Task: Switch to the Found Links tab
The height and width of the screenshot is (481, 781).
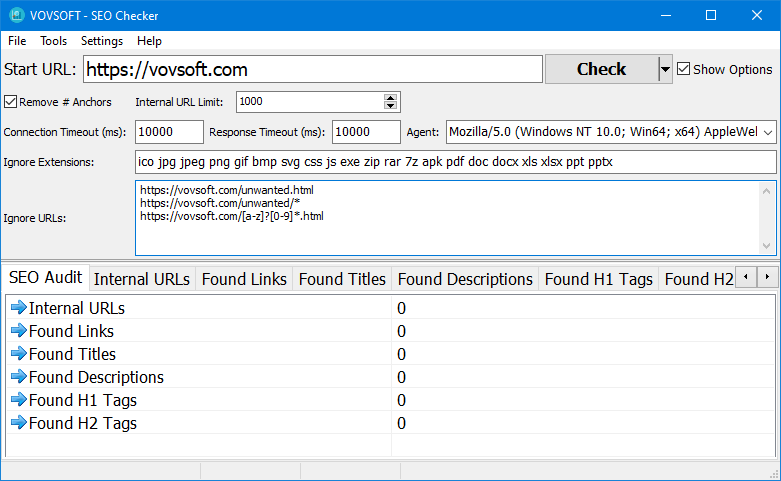Action: [244, 279]
